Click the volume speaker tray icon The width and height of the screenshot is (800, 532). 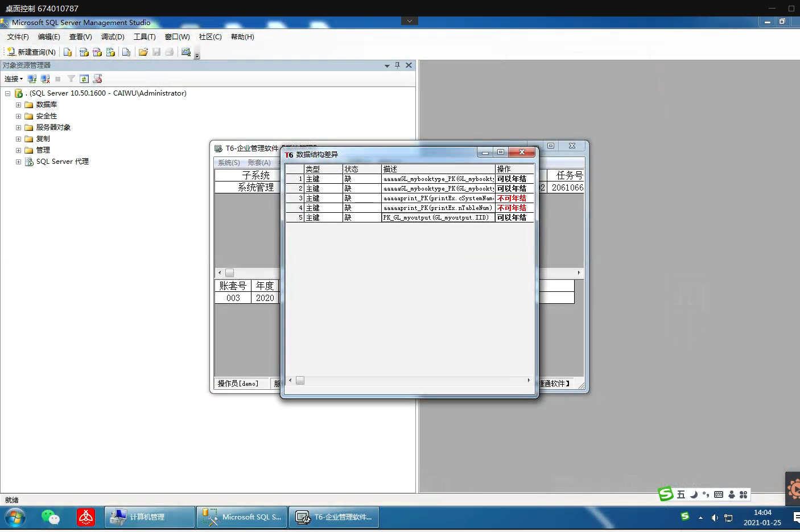coord(714,518)
